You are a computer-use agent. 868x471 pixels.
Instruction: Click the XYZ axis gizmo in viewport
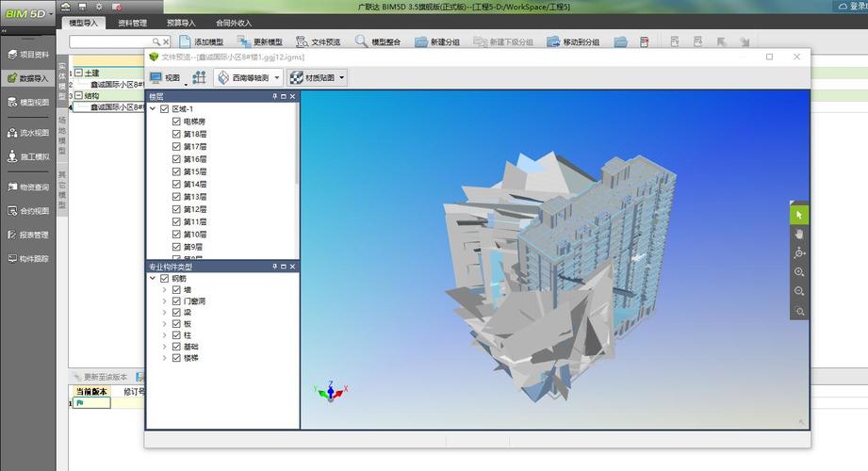tap(331, 391)
